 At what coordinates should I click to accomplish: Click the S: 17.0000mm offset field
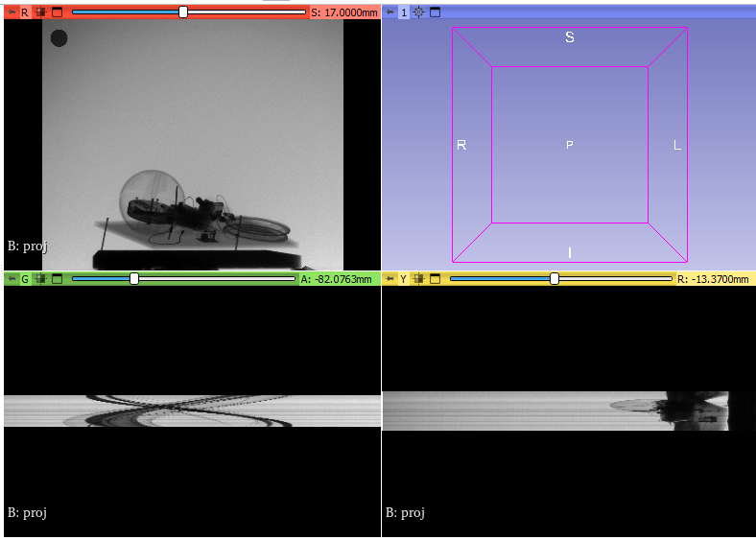[x=343, y=12]
